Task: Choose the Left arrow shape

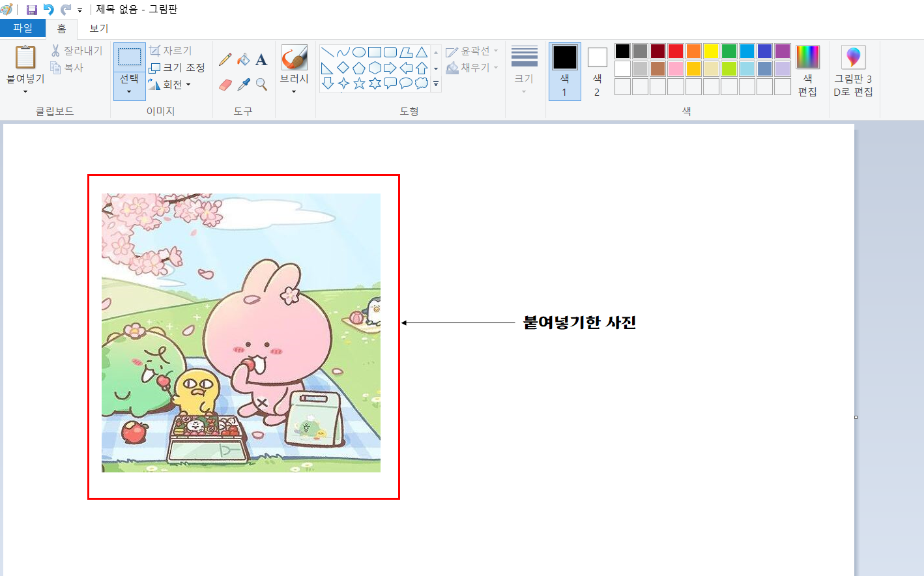Action: click(x=406, y=68)
